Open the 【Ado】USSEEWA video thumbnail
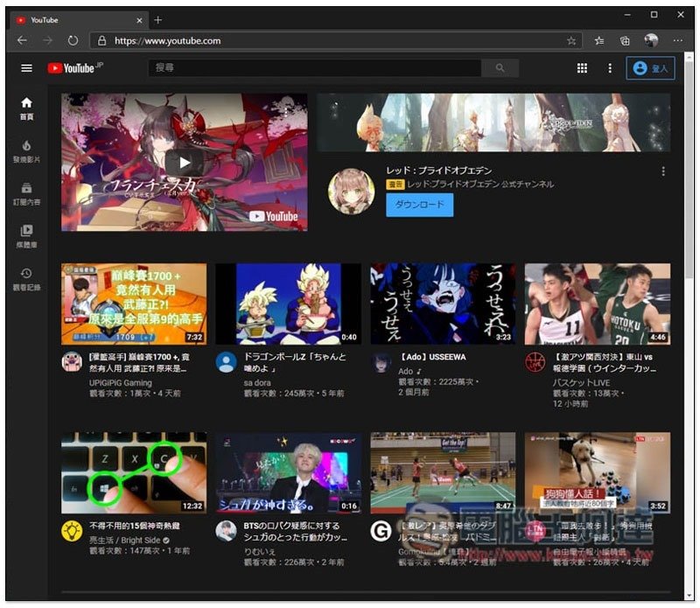Image resolution: width=700 pixels, height=608 pixels. click(x=443, y=304)
